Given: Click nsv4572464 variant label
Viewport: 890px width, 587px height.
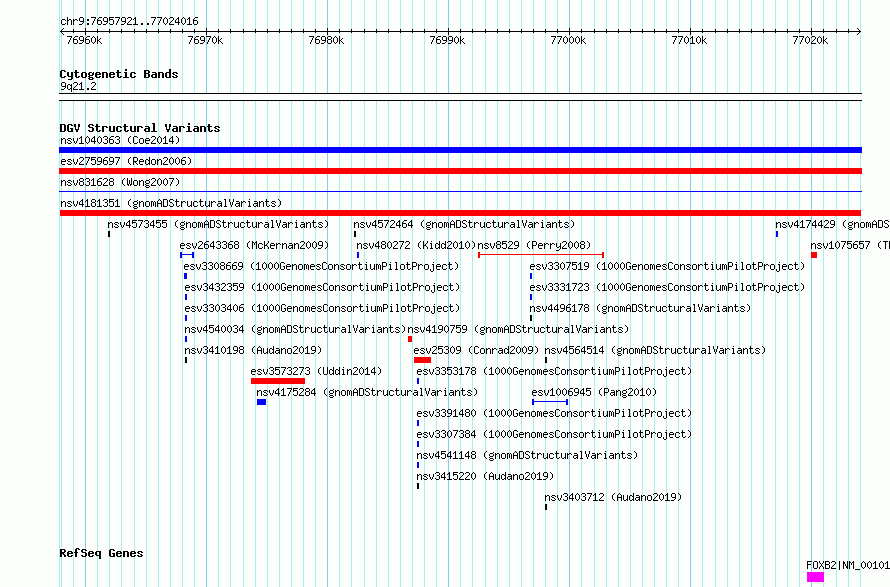Looking at the screenshot, I should (464, 224).
